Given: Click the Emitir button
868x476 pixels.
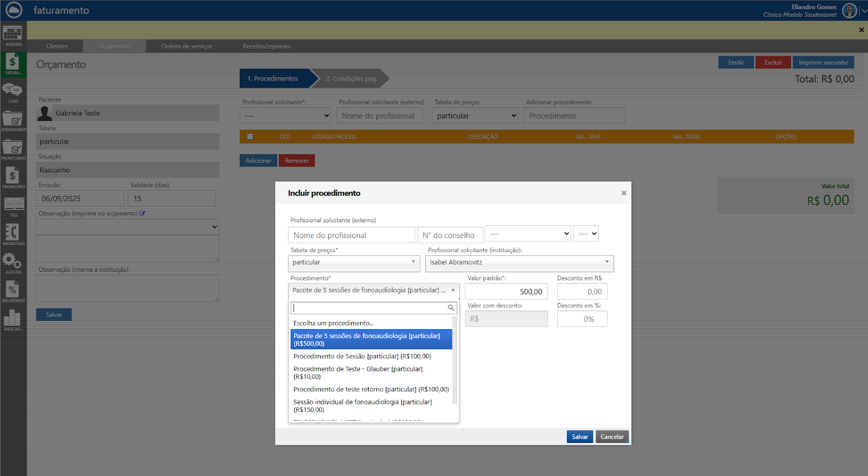Looking at the screenshot, I should [x=736, y=62].
